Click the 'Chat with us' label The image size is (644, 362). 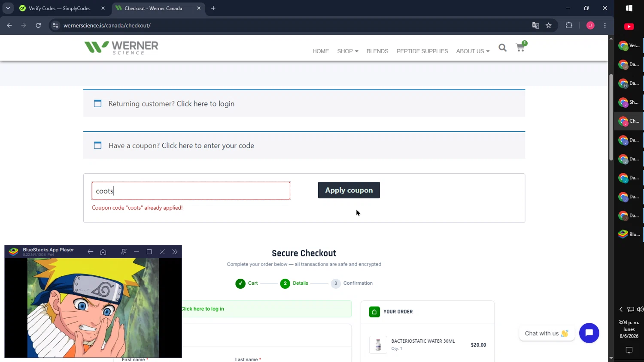pos(547,333)
